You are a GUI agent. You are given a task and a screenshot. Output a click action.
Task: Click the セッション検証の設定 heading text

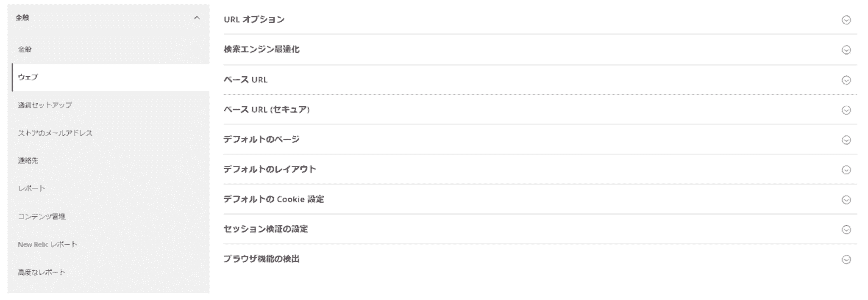click(x=266, y=229)
